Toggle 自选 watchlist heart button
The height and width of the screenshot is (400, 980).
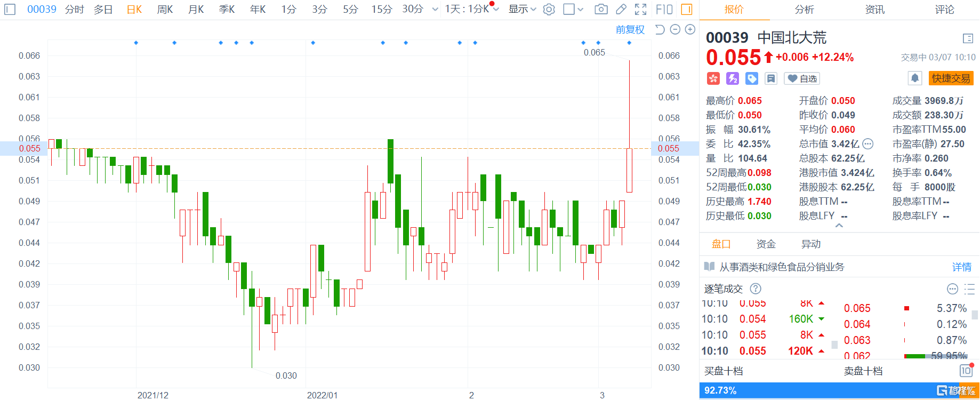tap(802, 79)
